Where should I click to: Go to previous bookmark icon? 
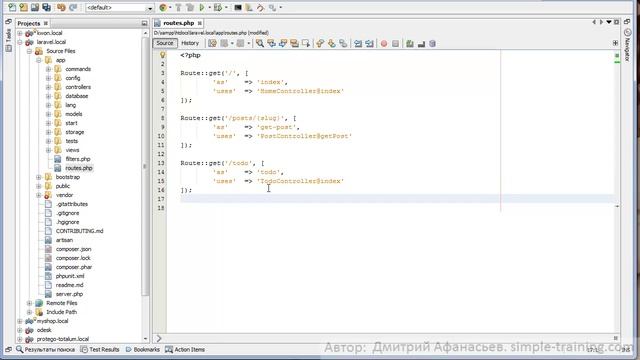click(x=320, y=43)
